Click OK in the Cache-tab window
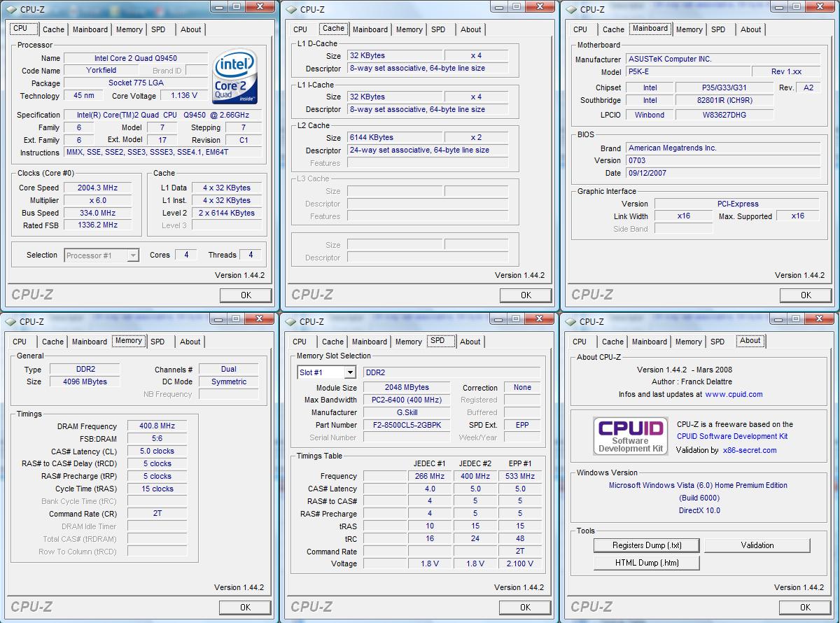This screenshot has width=840, height=623. 526,295
